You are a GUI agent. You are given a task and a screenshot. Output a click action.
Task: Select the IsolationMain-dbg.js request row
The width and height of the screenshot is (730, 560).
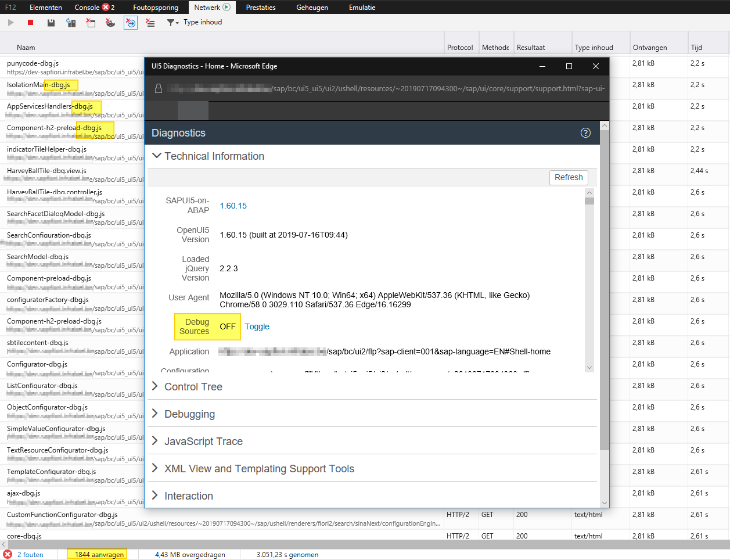[x=72, y=89]
